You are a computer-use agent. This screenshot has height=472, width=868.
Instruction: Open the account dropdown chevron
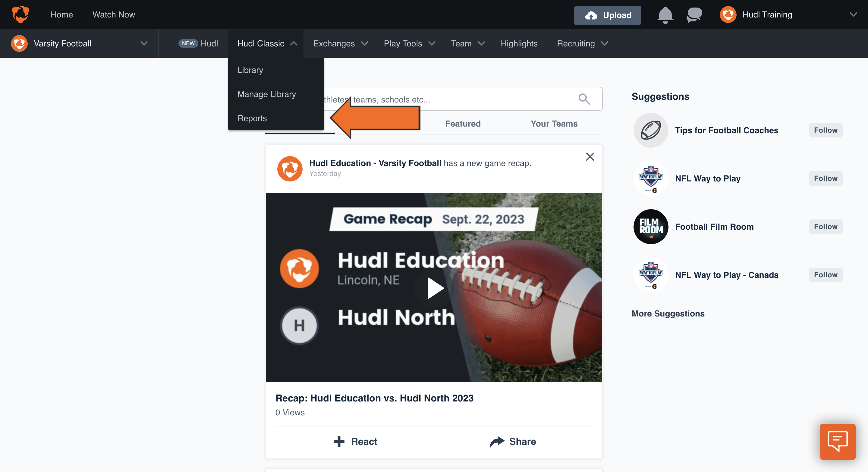click(x=853, y=14)
